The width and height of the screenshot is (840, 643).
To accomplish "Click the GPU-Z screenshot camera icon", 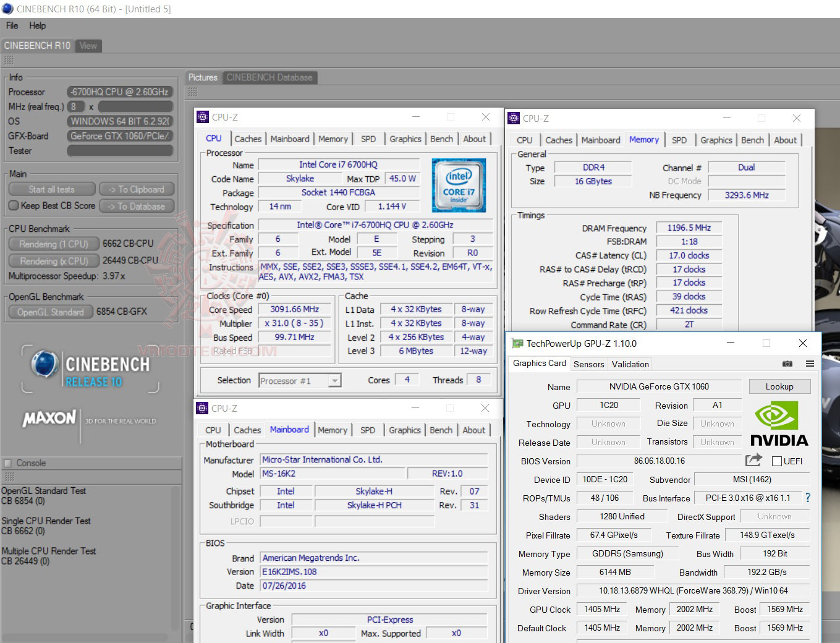I will coord(787,364).
